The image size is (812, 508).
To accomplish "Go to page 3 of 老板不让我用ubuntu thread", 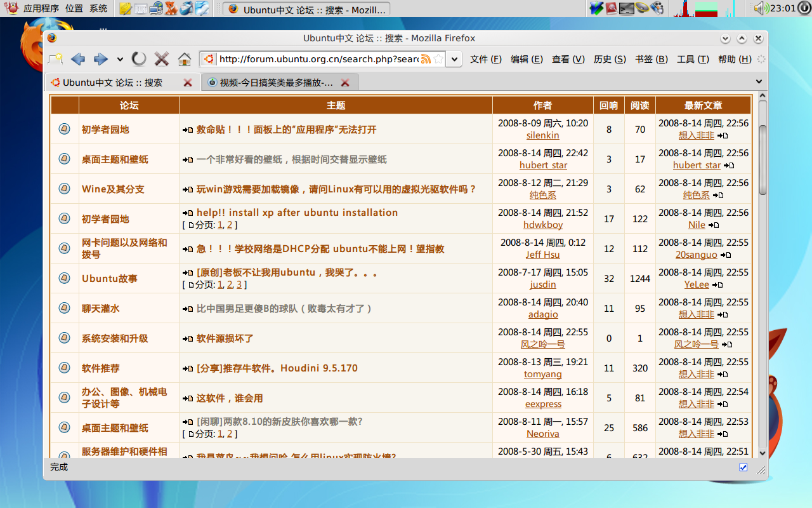I will (x=239, y=284).
